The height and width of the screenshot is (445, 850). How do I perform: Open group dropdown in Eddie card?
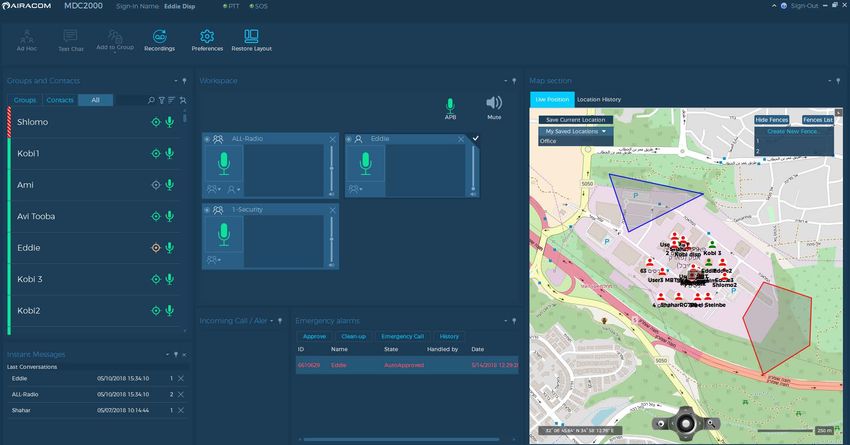click(x=356, y=189)
